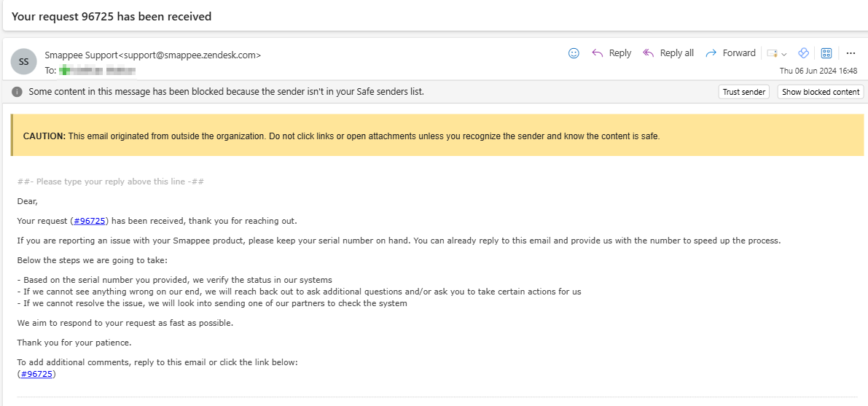Open the Viva Insights diamond icon
This screenshot has height=406, width=868.
803,53
